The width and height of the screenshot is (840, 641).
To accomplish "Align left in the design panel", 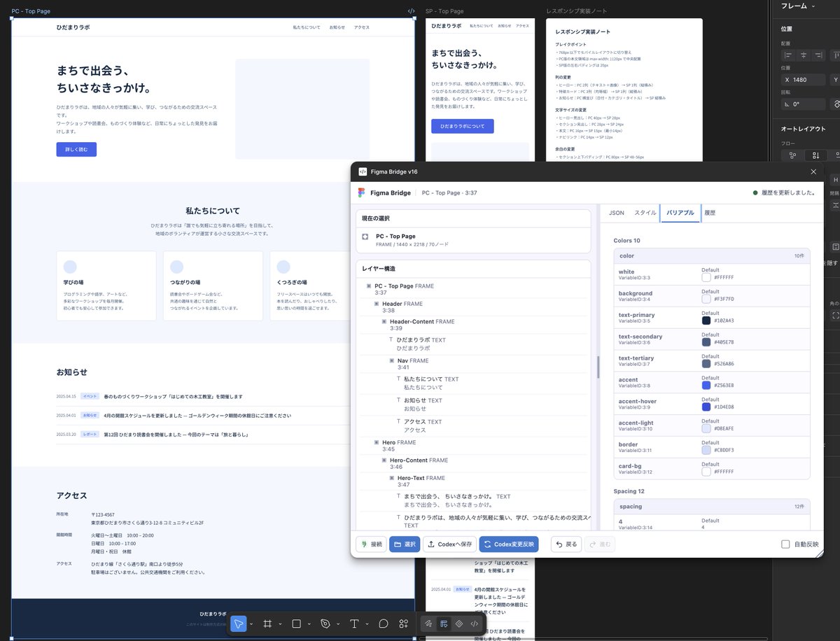I will 788,55.
